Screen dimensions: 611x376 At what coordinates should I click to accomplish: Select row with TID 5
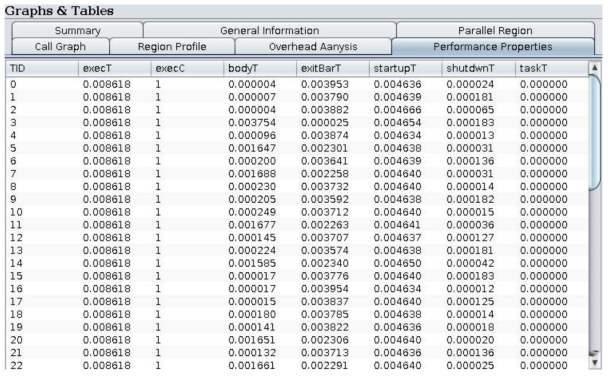point(297,148)
